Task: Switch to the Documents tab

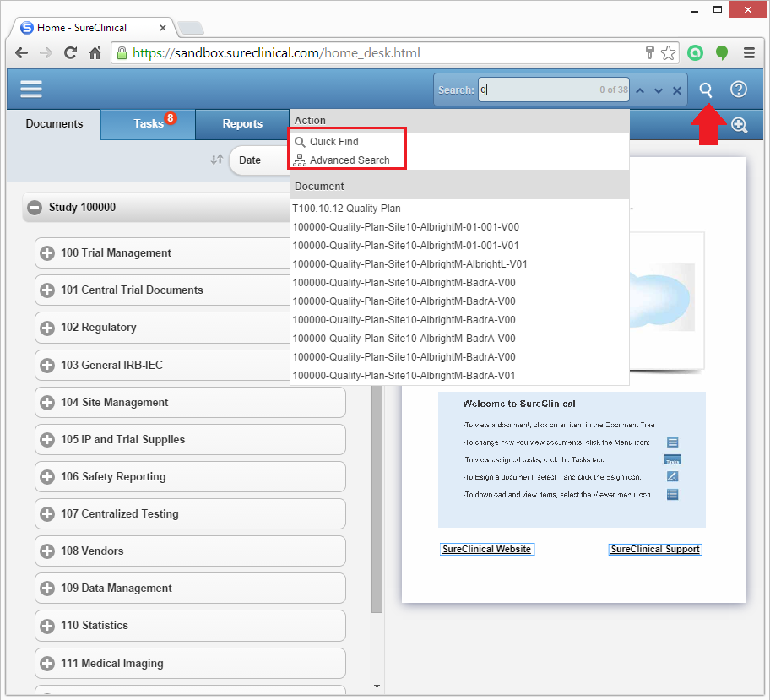Action: pos(54,124)
